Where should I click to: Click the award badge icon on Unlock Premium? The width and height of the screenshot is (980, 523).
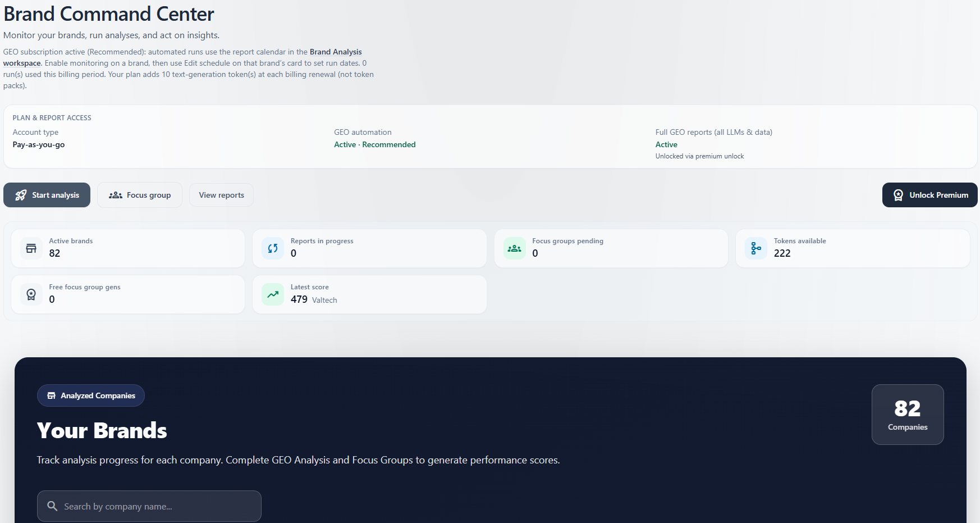pyautogui.click(x=898, y=195)
